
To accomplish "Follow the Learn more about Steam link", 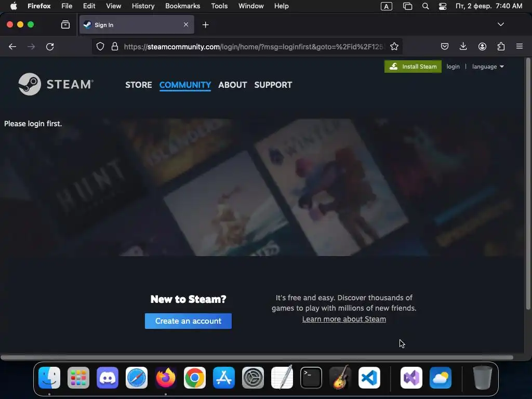I will tap(344, 320).
